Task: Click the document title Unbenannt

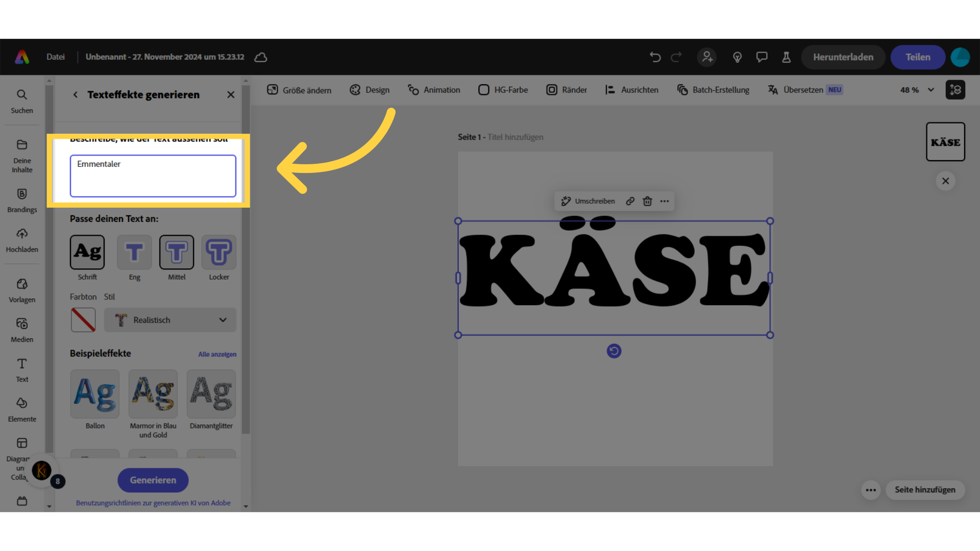Action: [165, 57]
